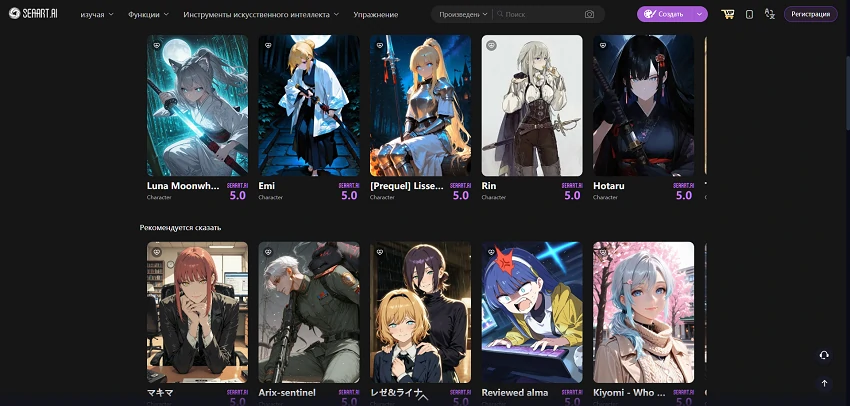
Task: Open the Hotaru character thumbnail
Action: click(x=643, y=106)
